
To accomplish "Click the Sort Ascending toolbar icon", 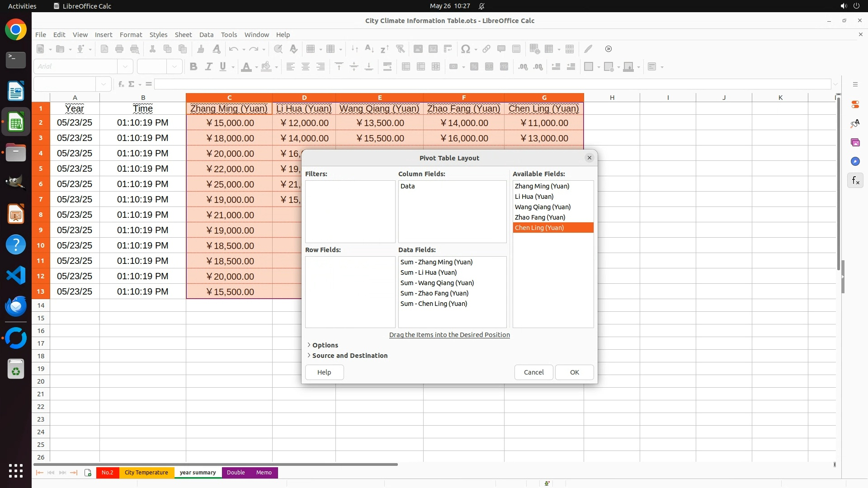I will click(x=369, y=49).
